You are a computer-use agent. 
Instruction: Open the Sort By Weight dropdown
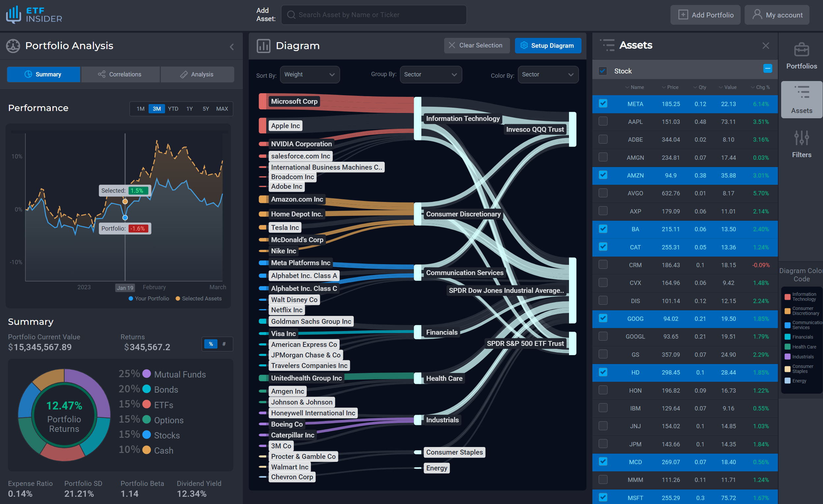tap(309, 74)
